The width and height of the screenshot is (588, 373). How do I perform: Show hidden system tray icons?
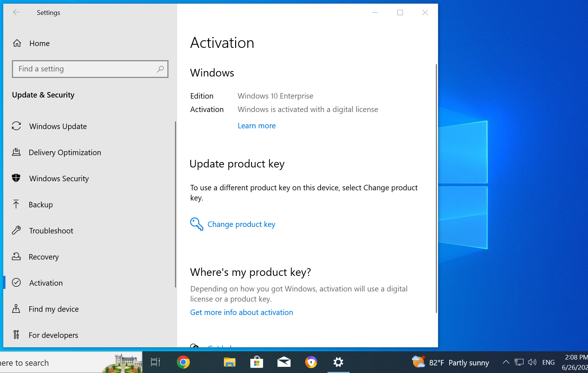point(506,362)
